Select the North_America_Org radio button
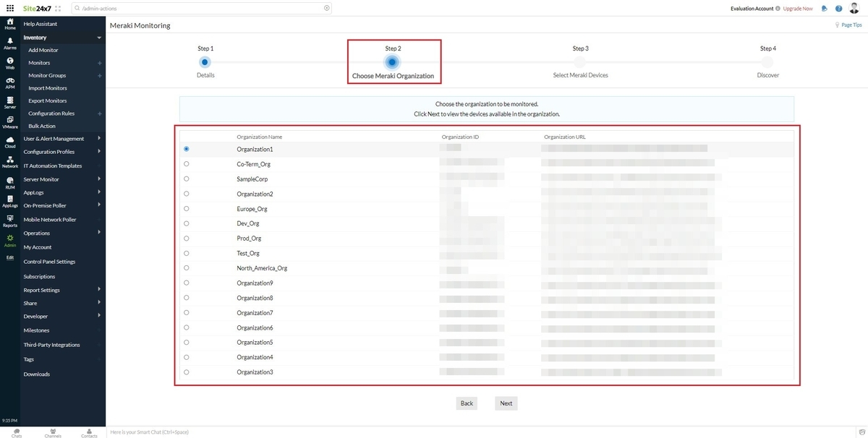Viewport: 868px width, 438px height. (x=187, y=268)
